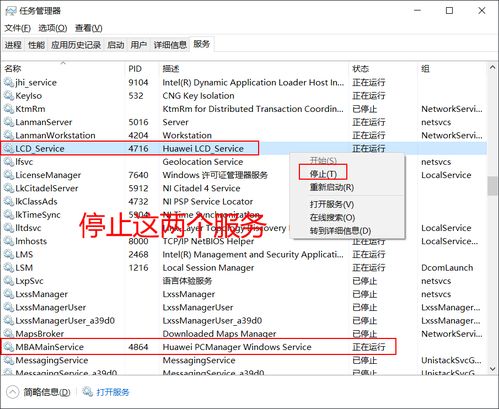Switch to the 性能 tab

pyautogui.click(x=36, y=45)
